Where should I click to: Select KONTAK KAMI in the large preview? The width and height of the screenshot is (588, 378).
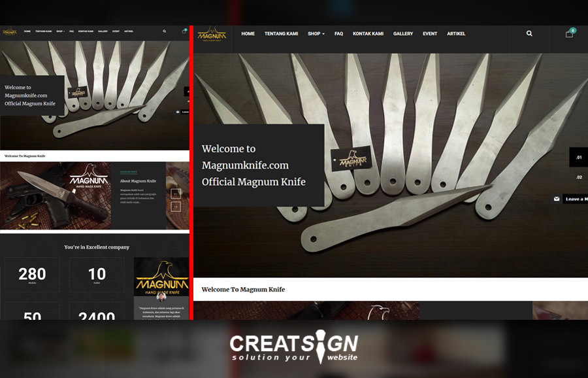[x=368, y=34]
